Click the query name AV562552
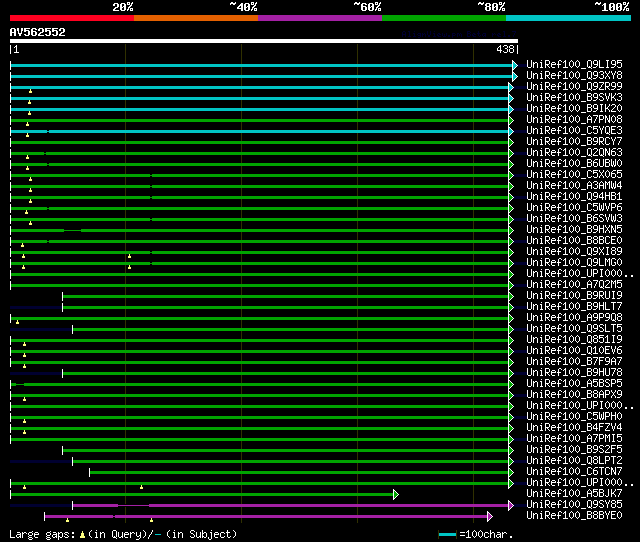 (x=38, y=32)
